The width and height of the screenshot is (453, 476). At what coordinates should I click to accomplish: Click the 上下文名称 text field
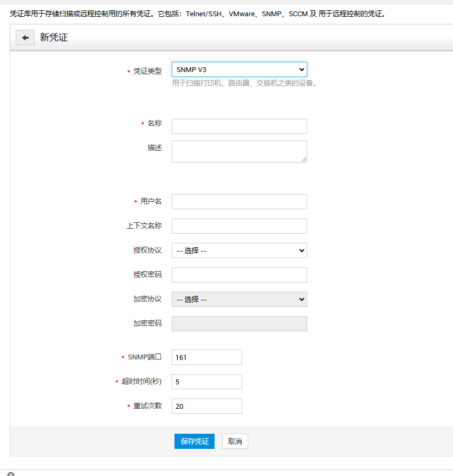tap(239, 226)
